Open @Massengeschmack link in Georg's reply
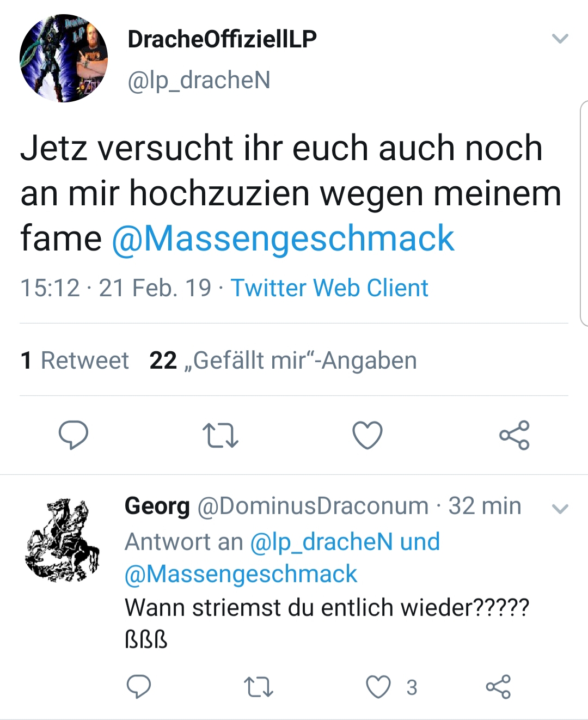 [241, 574]
